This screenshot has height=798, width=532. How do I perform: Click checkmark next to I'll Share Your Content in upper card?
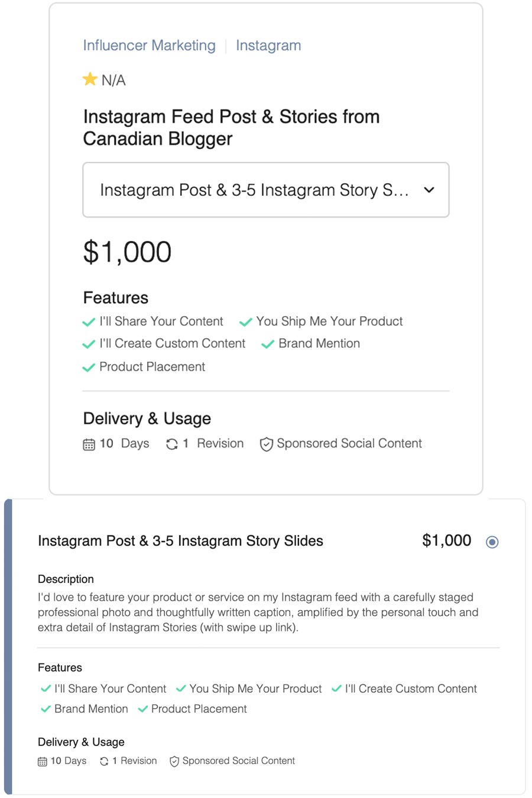point(89,322)
